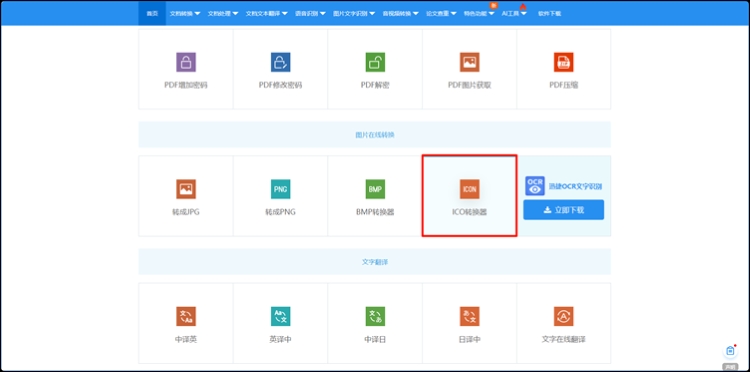Screen dimensions: 750x372
Task: Click the 中译英 label
Action: (x=186, y=339)
